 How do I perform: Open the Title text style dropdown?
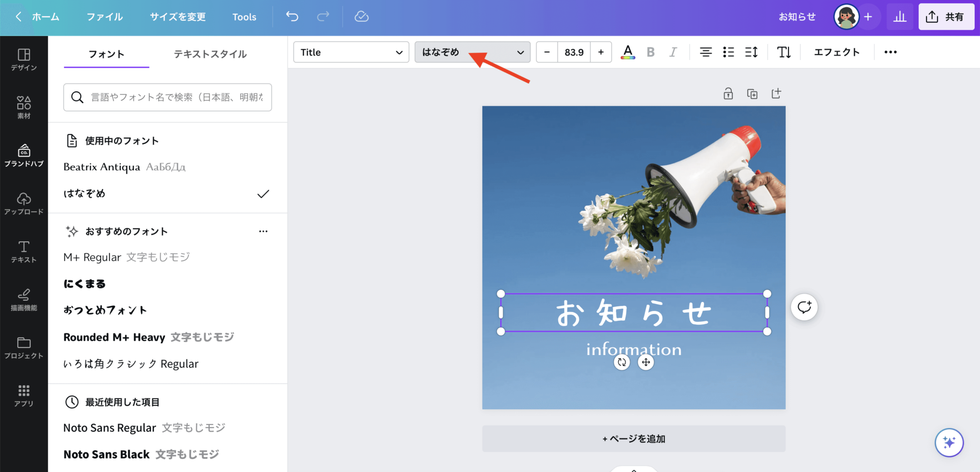click(x=351, y=52)
